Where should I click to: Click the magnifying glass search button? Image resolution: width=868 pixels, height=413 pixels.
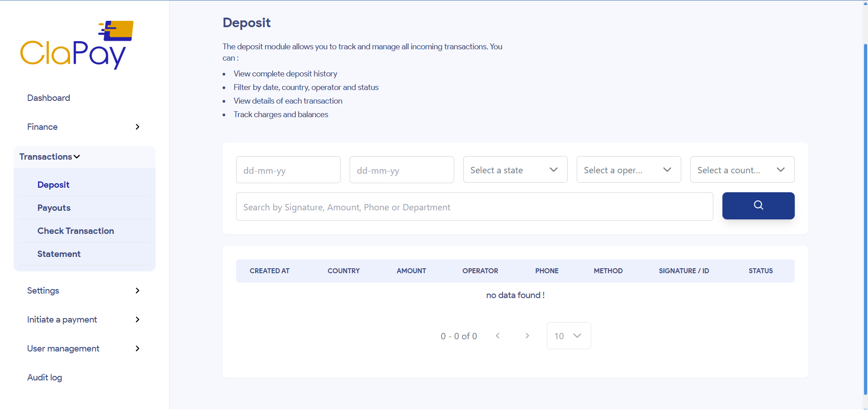758,205
